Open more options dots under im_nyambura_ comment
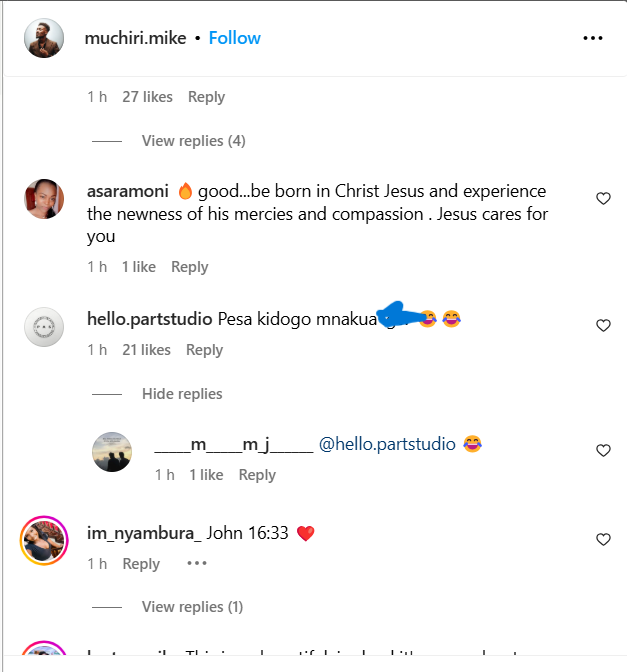 pyautogui.click(x=197, y=564)
